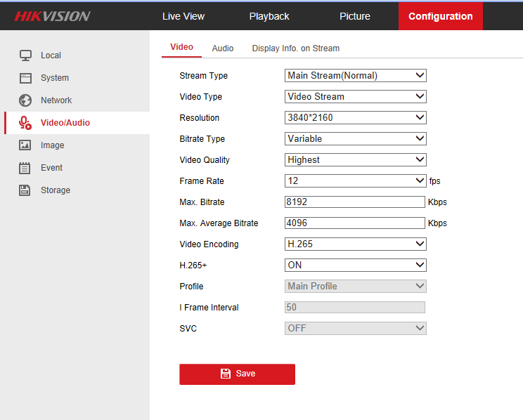Click the Profile label
523x420 pixels.
pos(191,287)
